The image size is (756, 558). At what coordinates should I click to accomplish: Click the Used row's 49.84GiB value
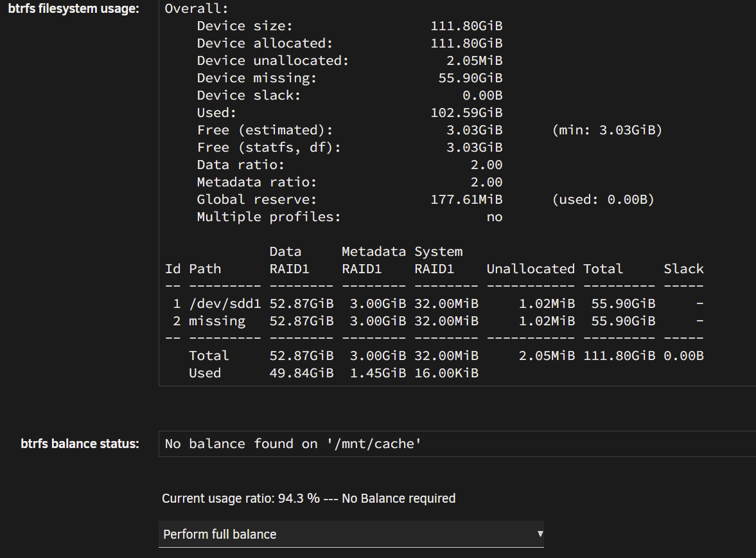(301, 373)
